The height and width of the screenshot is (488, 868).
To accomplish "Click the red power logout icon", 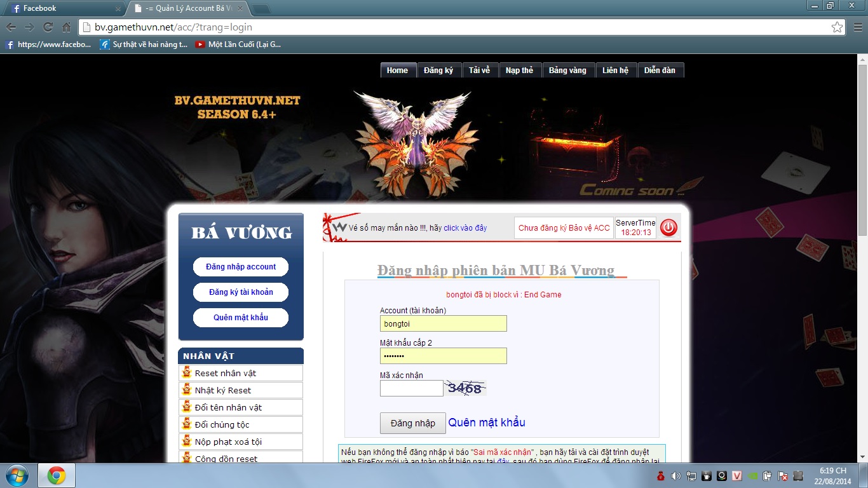I will coord(668,228).
